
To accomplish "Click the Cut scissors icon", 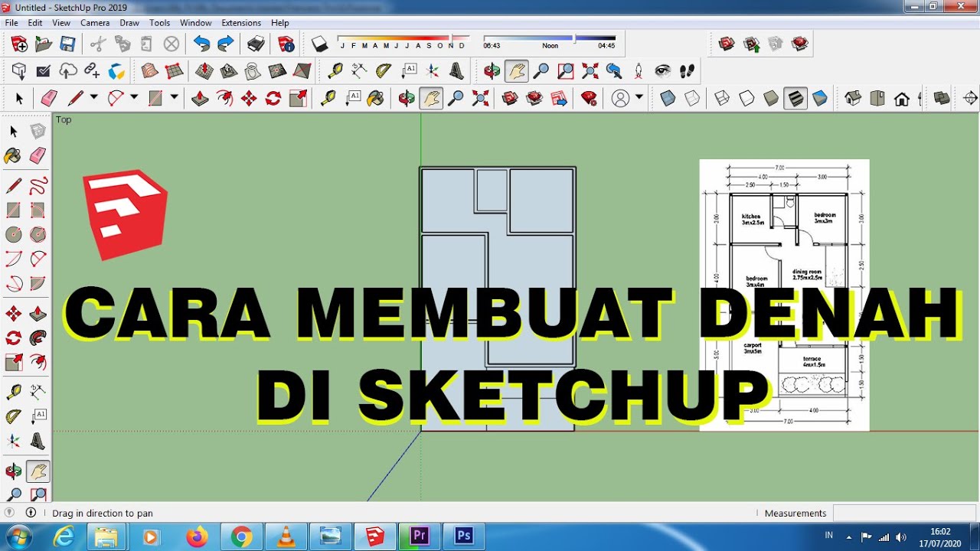I will point(98,44).
